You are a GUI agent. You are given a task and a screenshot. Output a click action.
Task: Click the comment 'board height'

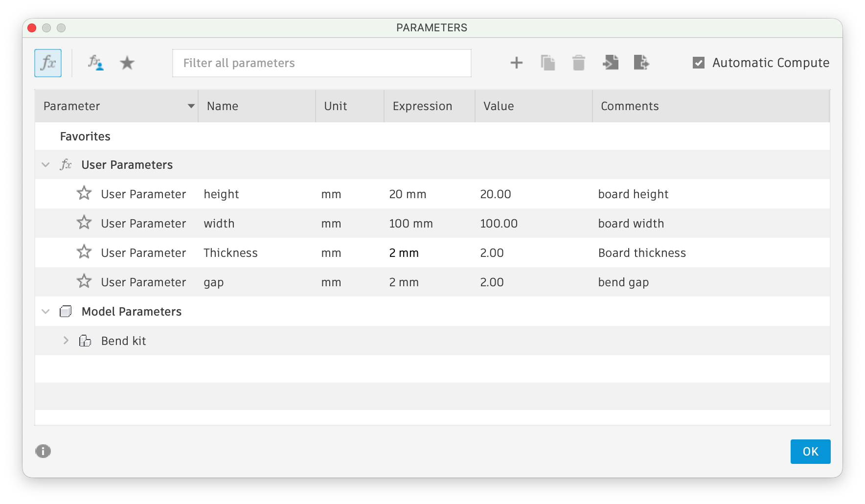[x=633, y=194]
